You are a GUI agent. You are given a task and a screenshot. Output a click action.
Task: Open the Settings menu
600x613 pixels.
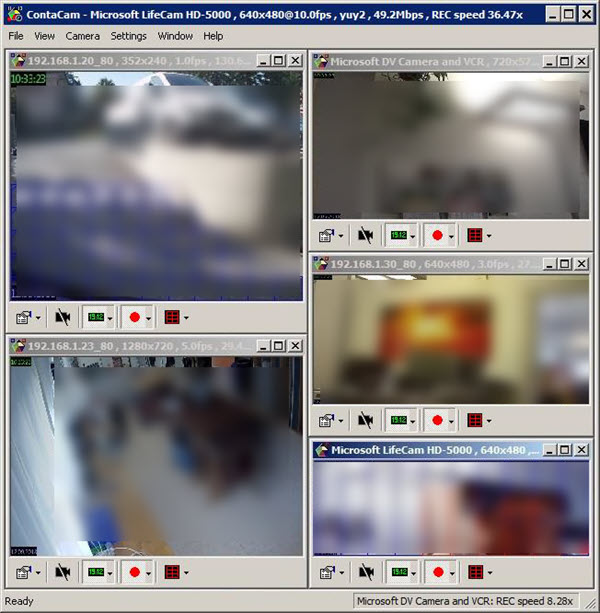coord(128,36)
